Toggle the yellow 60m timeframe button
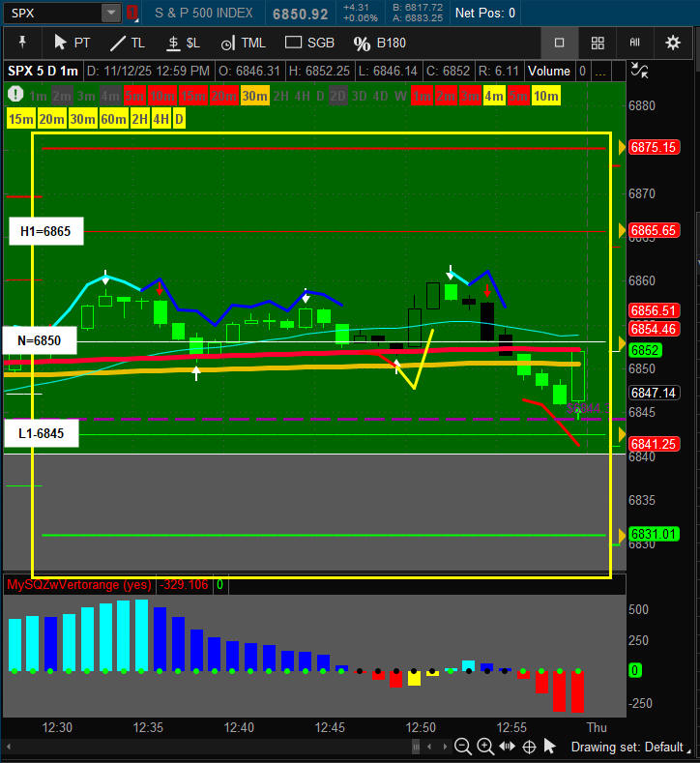The height and width of the screenshot is (763, 700). 113,118
